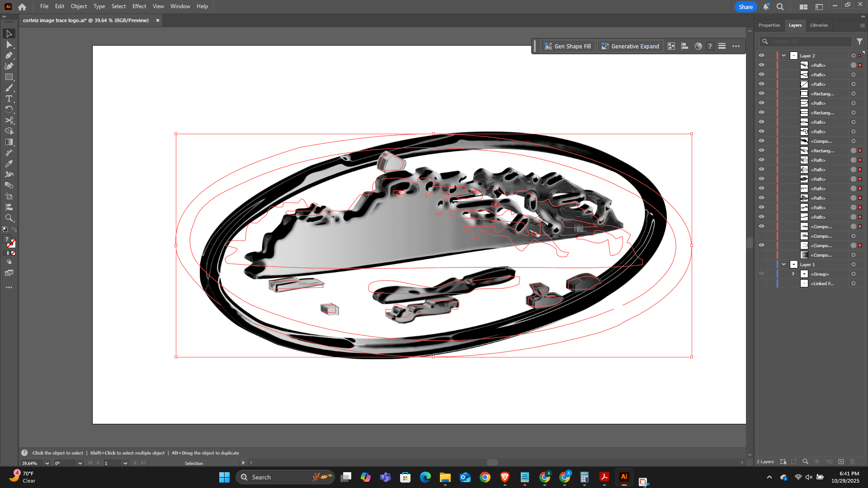The width and height of the screenshot is (868, 488).
Task: Select the Direct Selection tool
Action: [9, 45]
